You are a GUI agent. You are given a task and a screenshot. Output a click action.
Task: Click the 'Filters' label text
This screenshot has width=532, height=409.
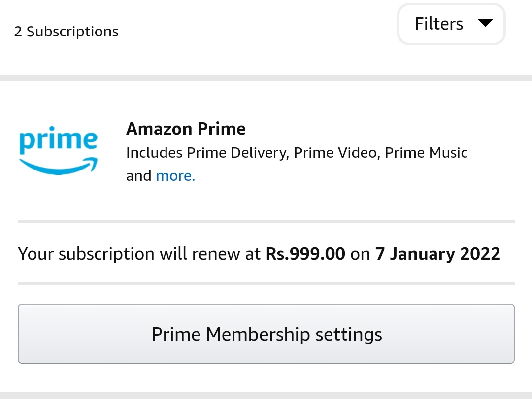coord(439,24)
